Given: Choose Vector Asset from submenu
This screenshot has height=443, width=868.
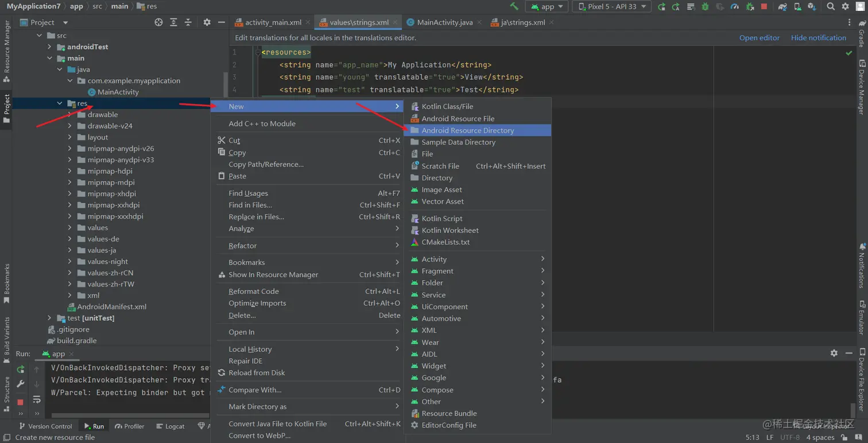Looking at the screenshot, I should coord(478,201).
